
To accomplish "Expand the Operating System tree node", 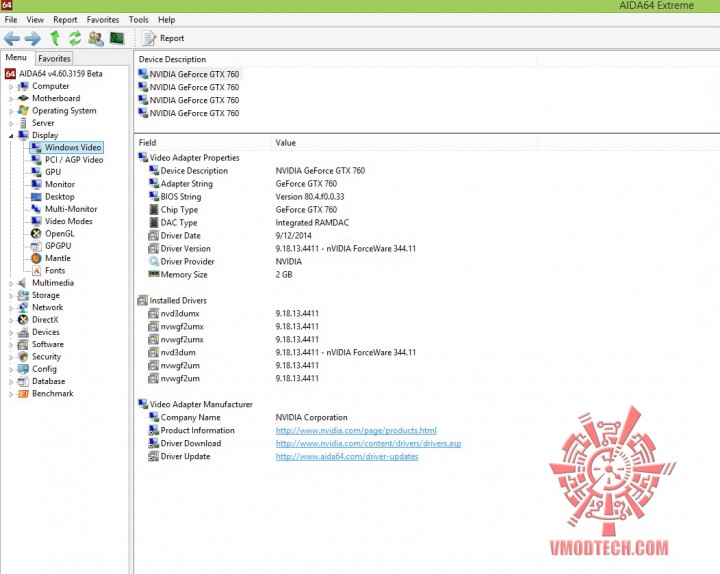I will click(11, 111).
